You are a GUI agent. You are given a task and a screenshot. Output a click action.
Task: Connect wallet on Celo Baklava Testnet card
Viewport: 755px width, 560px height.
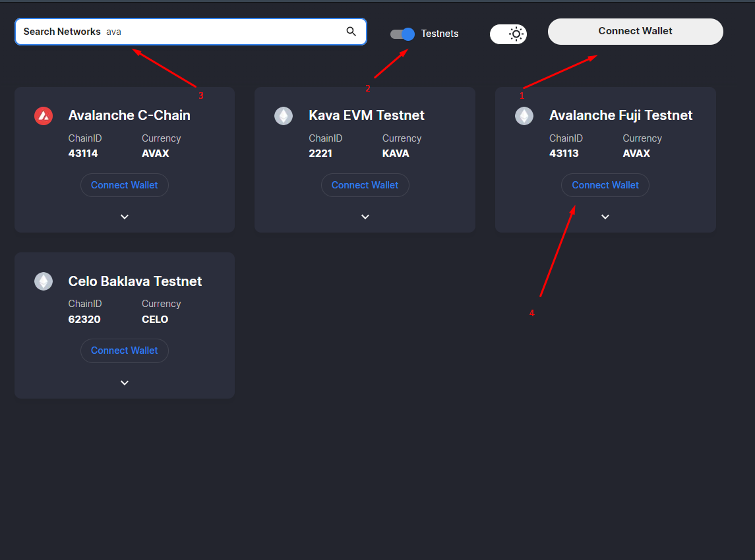[x=124, y=350]
